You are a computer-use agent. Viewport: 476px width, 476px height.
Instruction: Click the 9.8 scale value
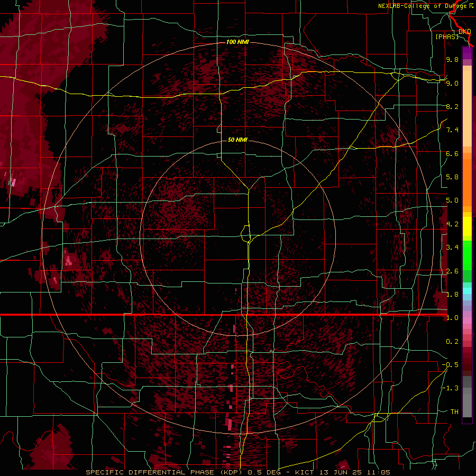[x=452, y=59]
